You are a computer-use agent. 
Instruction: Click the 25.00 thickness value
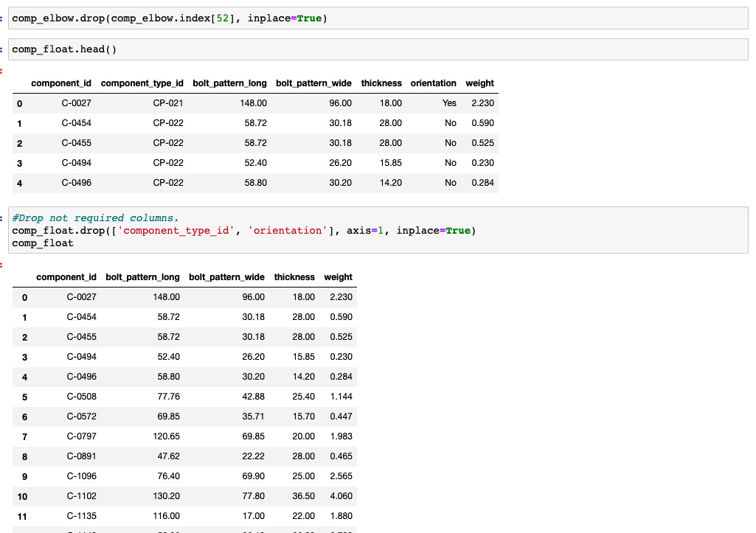[x=303, y=476]
